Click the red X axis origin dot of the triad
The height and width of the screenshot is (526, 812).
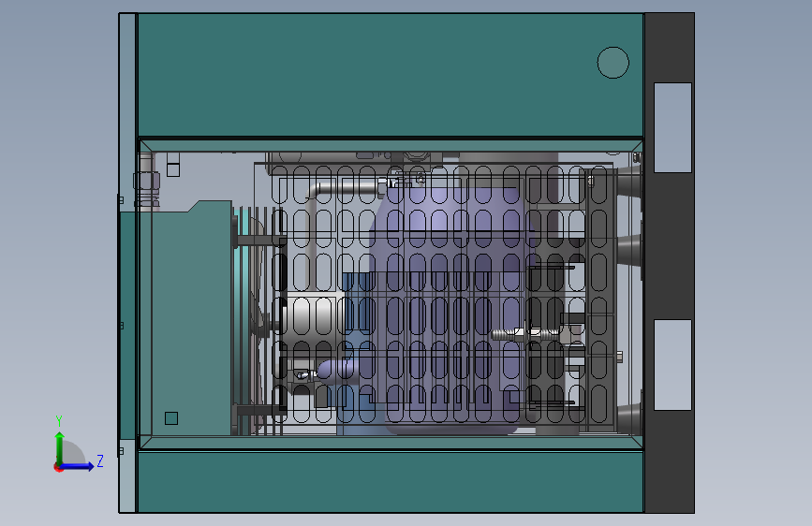point(58,467)
